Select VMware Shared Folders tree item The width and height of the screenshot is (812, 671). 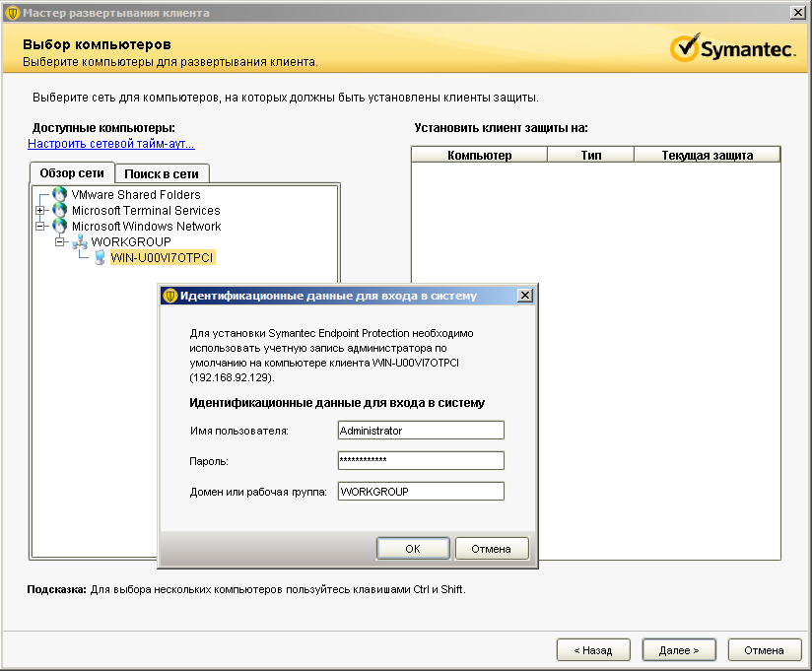136,195
